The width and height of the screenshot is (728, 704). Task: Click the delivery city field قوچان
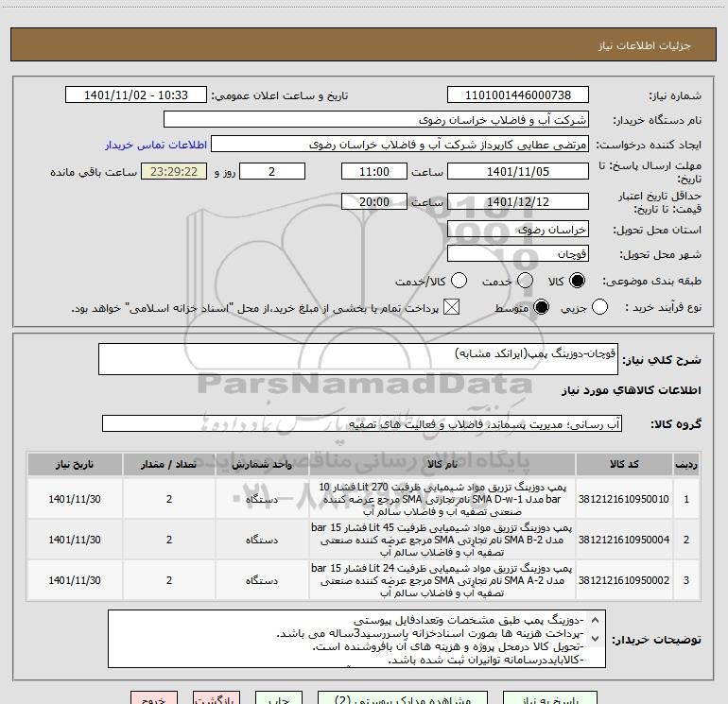(518, 254)
